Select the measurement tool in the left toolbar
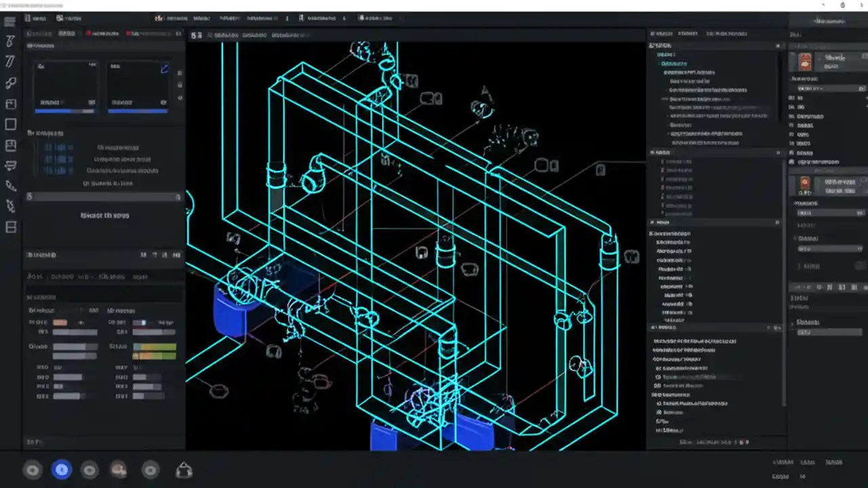This screenshot has width=868, height=488. [x=9, y=62]
